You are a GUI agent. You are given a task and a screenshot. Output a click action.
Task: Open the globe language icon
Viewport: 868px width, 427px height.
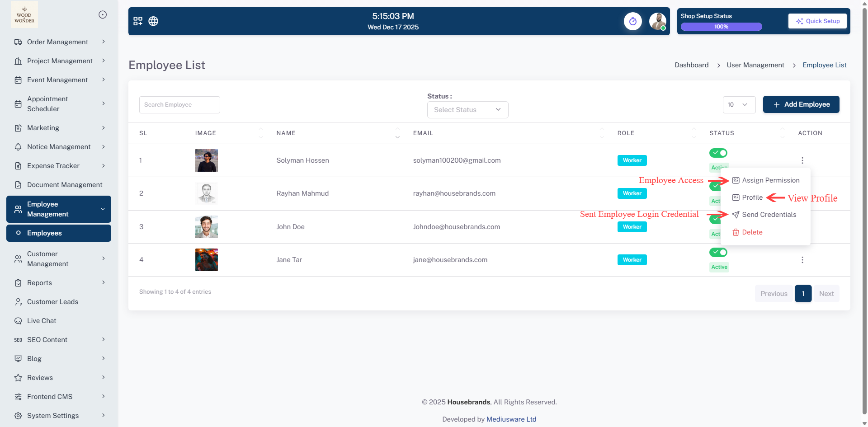(x=153, y=21)
